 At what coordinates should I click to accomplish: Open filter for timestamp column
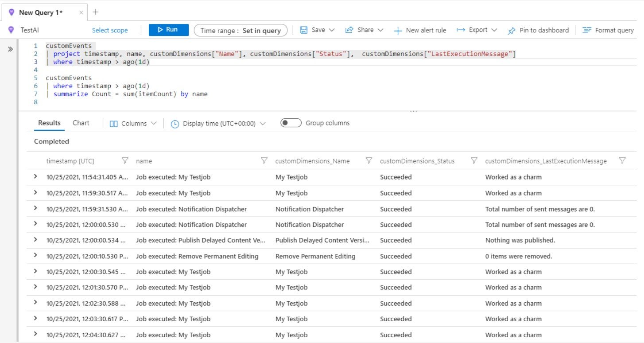point(125,161)
